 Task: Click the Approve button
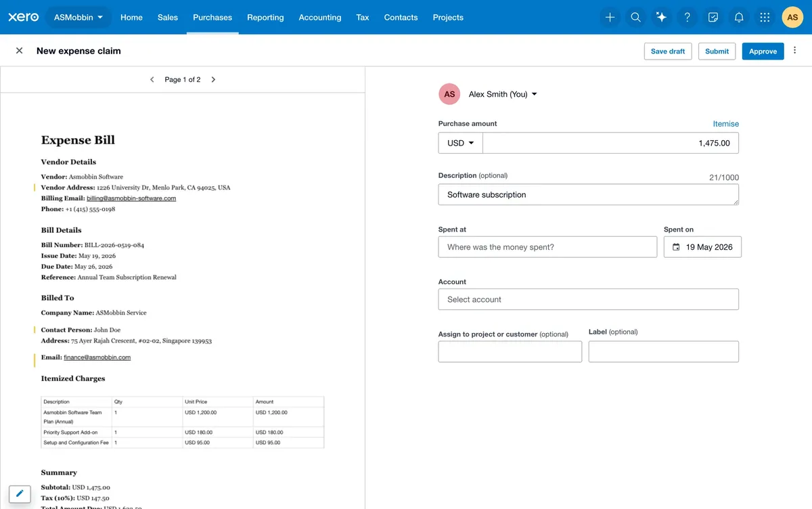point(763,51)
